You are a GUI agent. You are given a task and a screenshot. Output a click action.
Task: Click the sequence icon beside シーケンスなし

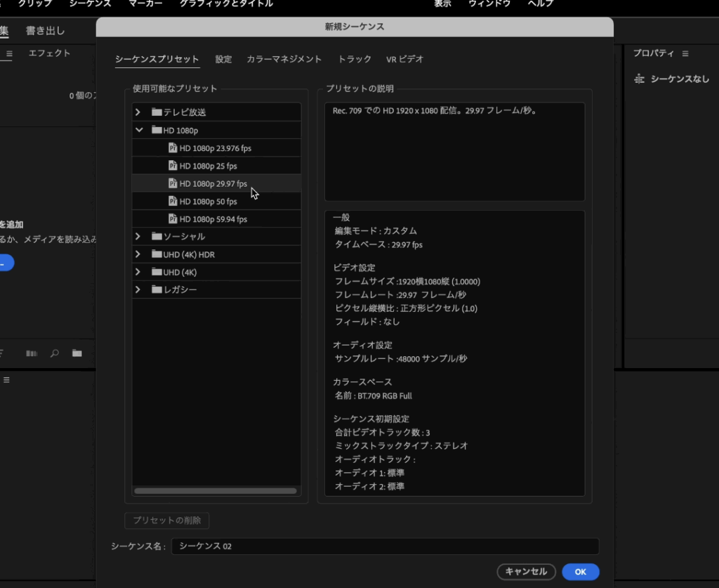[639, 79]
